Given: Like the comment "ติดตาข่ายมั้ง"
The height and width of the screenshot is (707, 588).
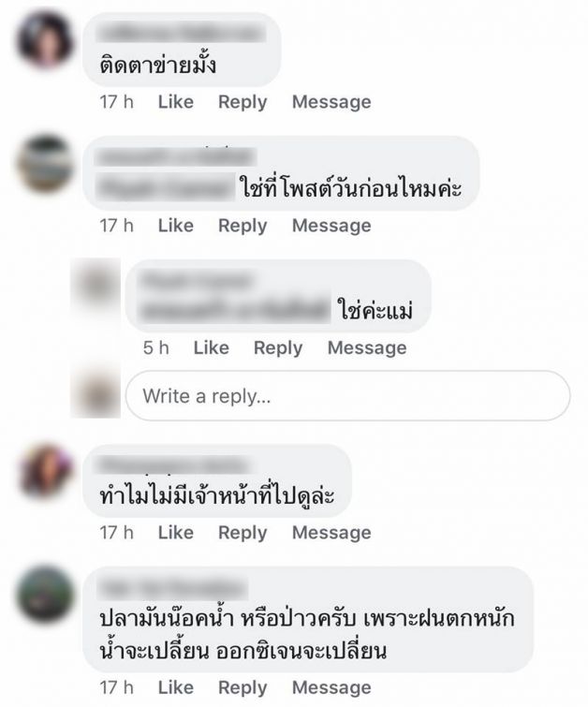Looking at the screenshot, I should click(x=175, y=102).
